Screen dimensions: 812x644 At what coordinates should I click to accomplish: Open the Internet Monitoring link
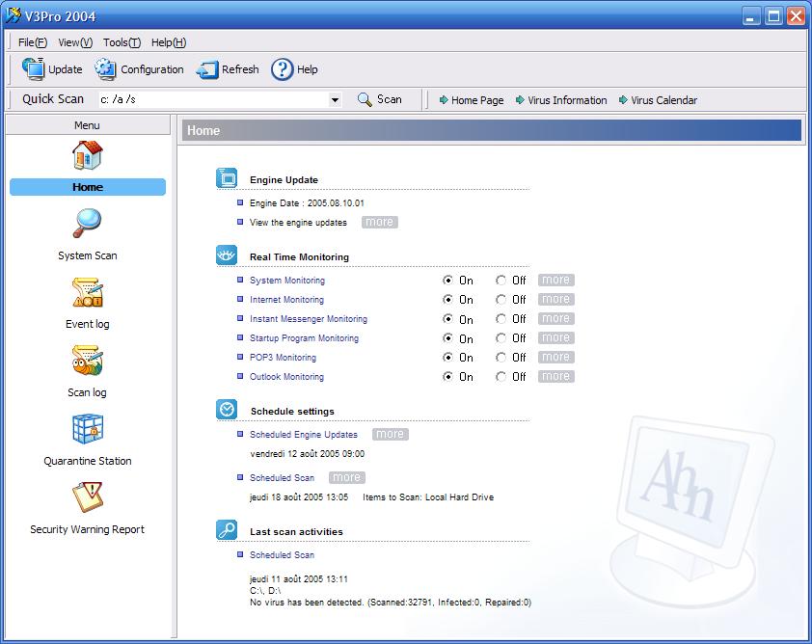[x=286, y=299]
